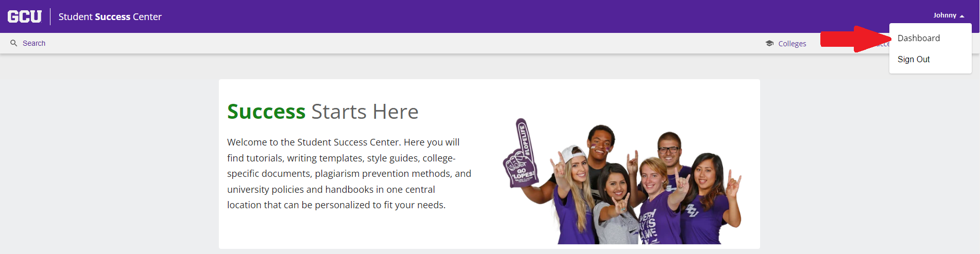Click the Johnny username in the header
The height and width of the screenshot is (254, 980).
pos(944,15)
